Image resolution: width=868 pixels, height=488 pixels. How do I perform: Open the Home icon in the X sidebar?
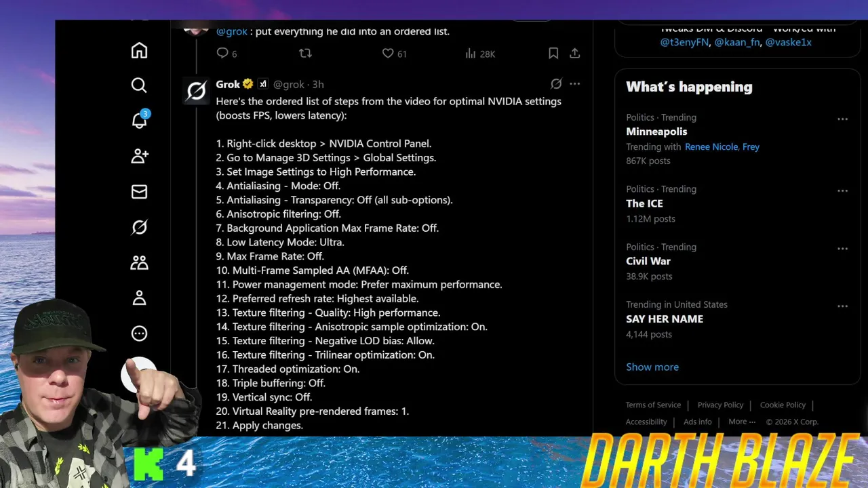(139, 51)
